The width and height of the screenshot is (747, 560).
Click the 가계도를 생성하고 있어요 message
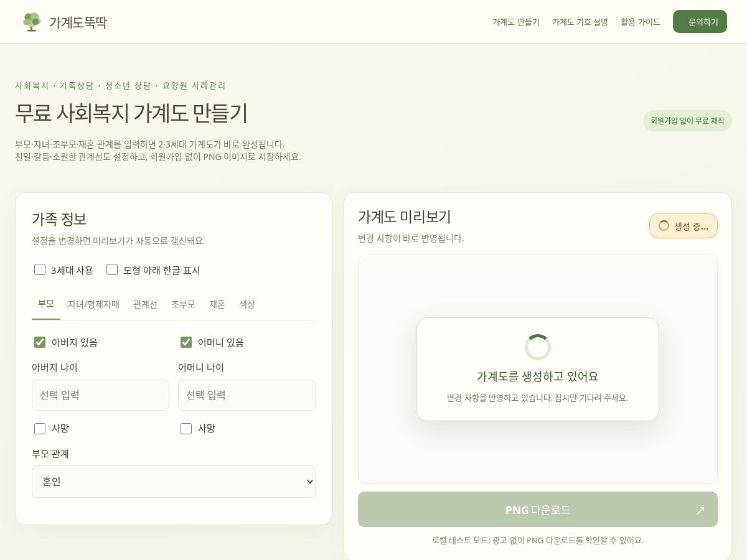538,376
